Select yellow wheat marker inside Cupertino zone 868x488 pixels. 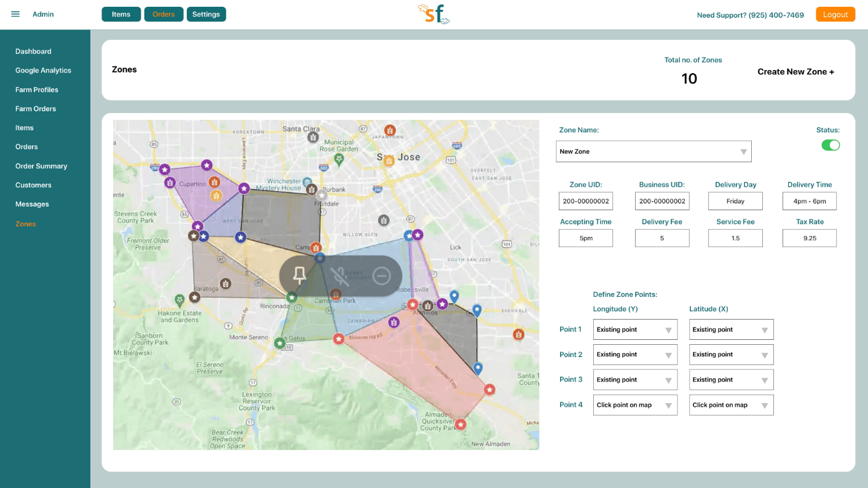pos(216,195)
